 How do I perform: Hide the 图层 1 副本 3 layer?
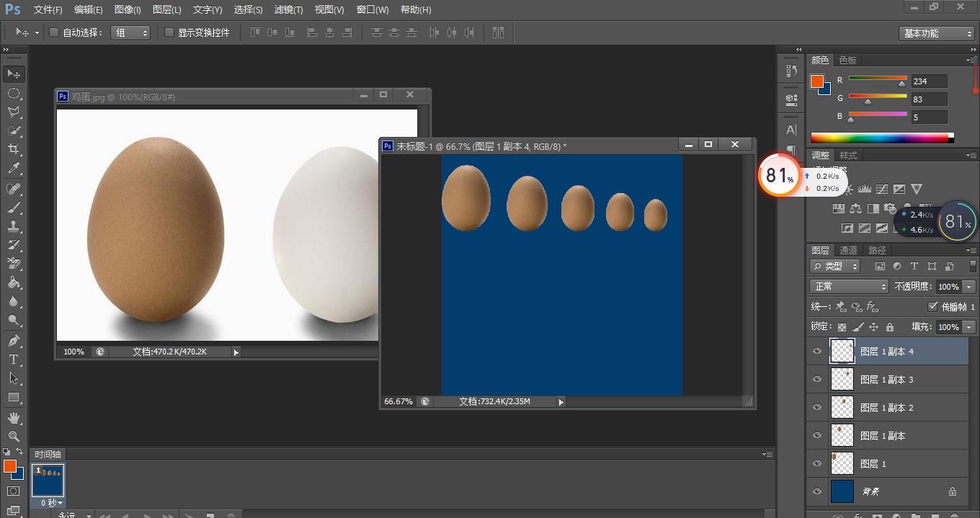(x=817, y=380)
